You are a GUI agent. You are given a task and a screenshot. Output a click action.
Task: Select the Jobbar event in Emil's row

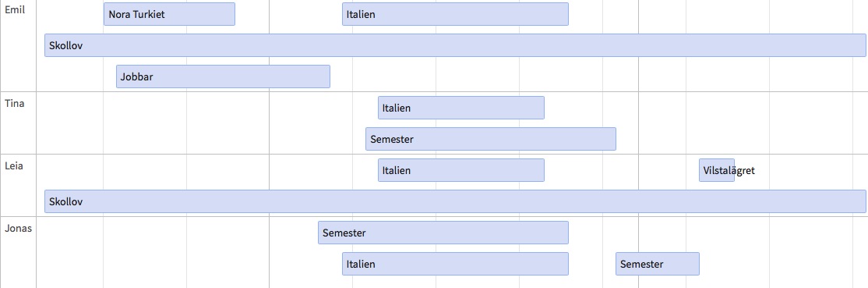tap(223, 76)
